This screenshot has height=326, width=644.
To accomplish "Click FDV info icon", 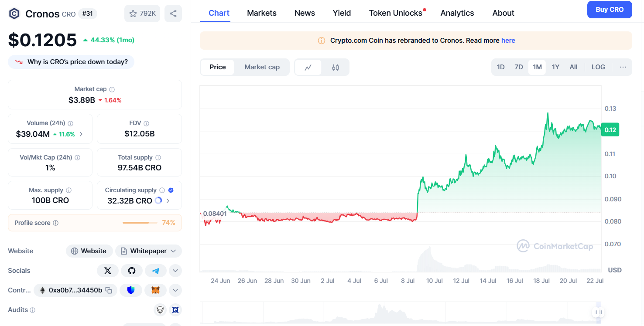I will 147,123.
